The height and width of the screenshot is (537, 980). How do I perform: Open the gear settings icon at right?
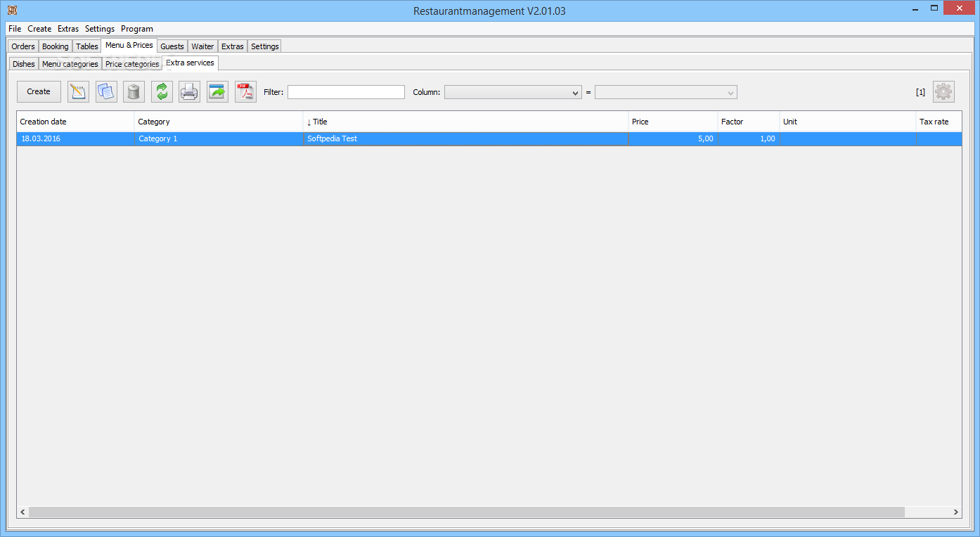[943, 91]
